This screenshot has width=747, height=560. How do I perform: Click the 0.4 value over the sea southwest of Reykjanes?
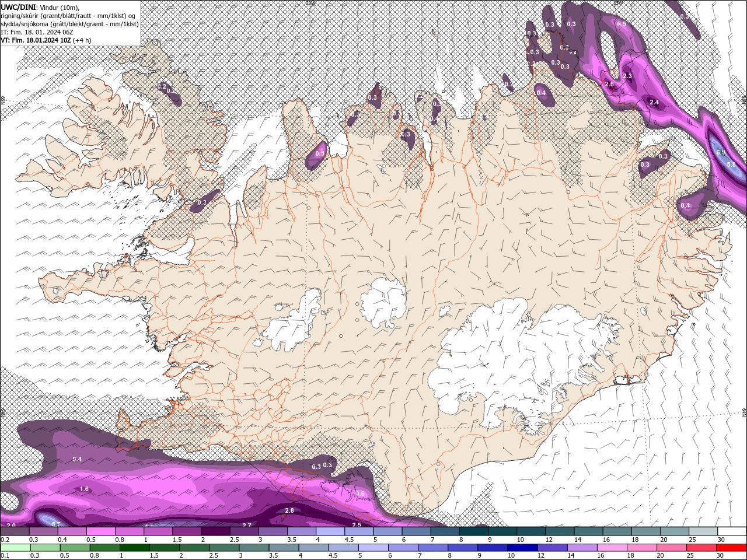click(x=77, y=460)
